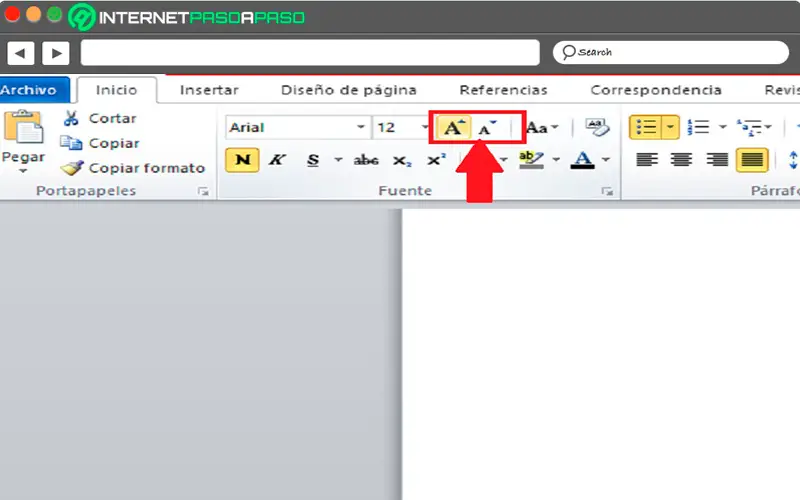Toggle italic K formatting

coord(277,160)
